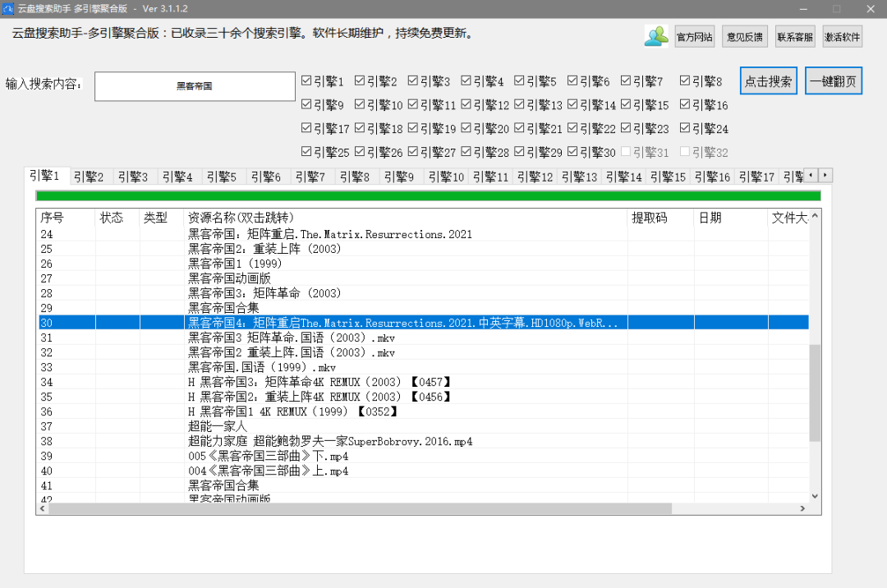
Task: Select row 29 黑客帝国合集
Action: [423, 308]
